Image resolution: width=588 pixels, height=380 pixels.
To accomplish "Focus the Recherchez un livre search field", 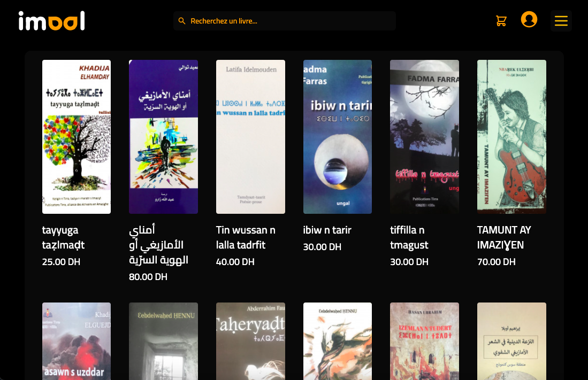I will coord(284,21).
